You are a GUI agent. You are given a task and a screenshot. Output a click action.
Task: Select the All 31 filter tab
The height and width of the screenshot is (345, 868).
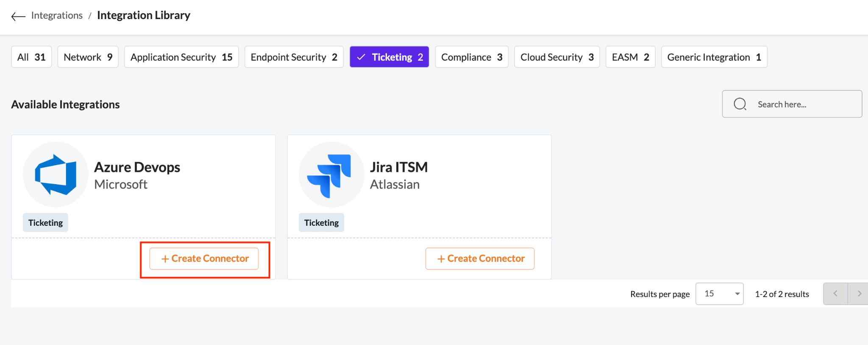tap(31, 57)
